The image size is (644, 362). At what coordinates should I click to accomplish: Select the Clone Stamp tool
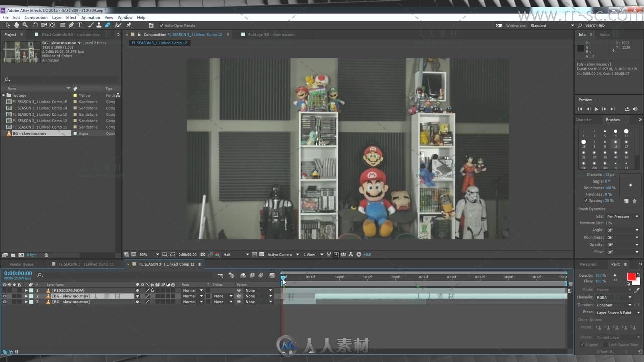[x=99, y=25]
